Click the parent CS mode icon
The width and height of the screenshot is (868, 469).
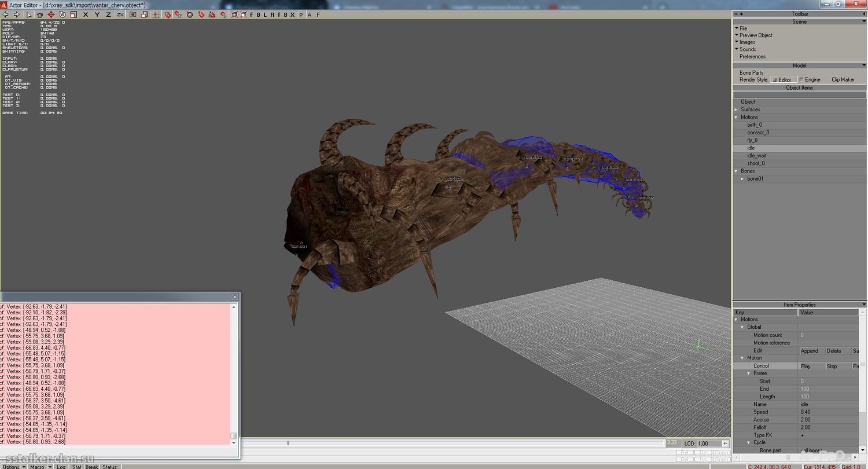133,14
